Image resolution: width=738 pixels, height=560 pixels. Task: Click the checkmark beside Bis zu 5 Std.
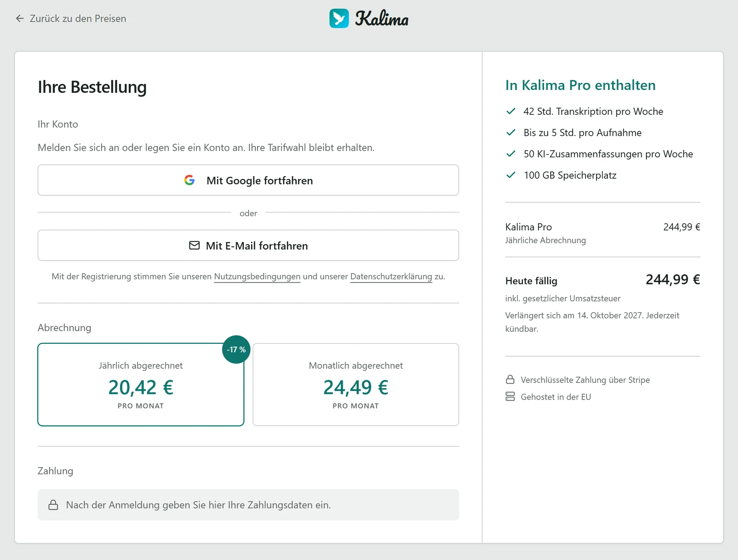pos(511,132)
